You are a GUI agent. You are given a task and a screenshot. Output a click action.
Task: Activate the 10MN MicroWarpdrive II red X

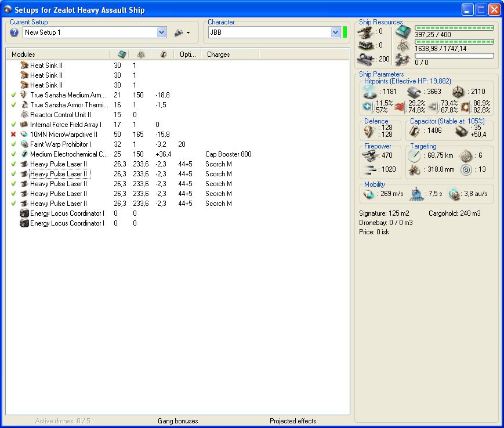tap(13, 135)
